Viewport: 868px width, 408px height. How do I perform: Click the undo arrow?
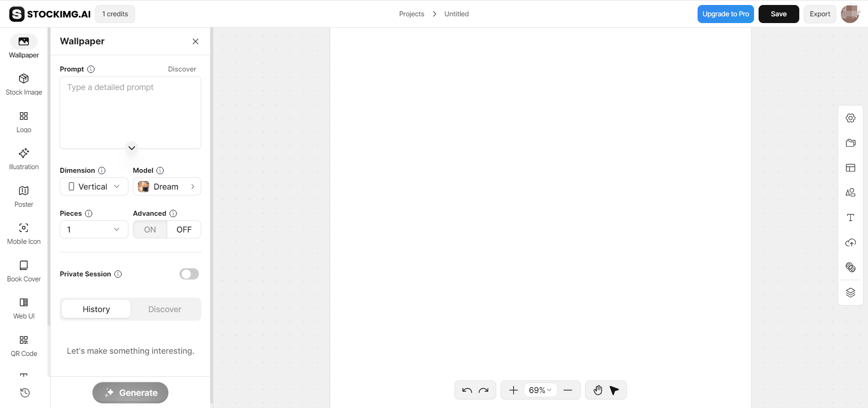[467, 390]
